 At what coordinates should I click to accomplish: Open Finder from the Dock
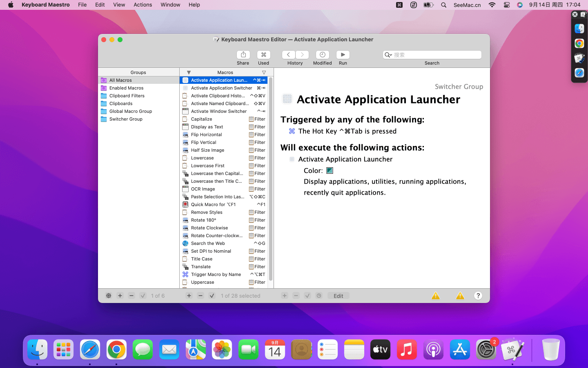[x=37, y=350]
